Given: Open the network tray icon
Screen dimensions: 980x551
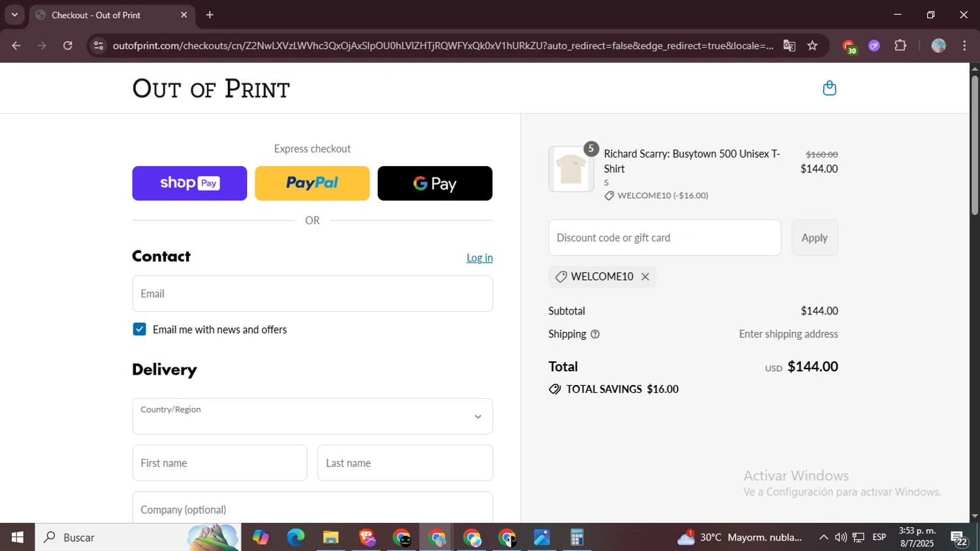Looking at the screenshot, I should [x=858, y=537].
